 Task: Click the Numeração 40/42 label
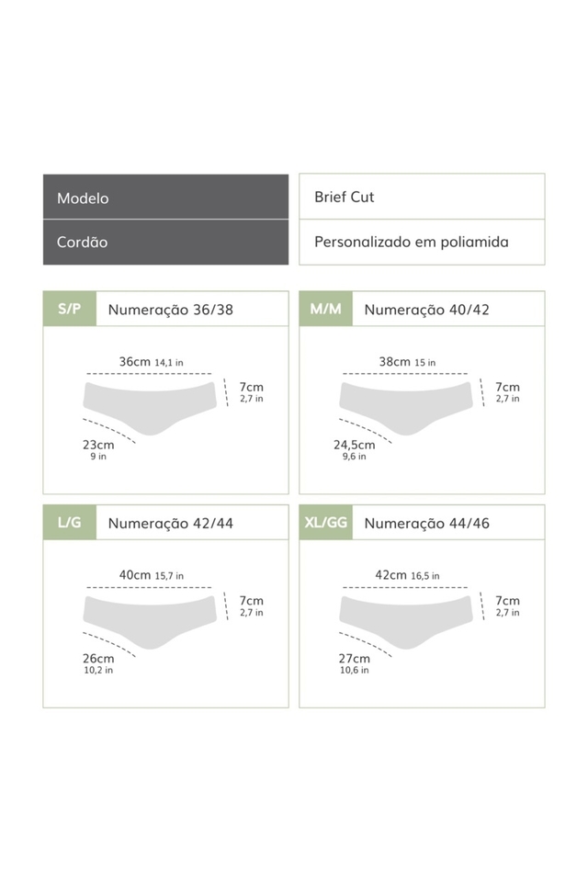click(x=426, y=310)
